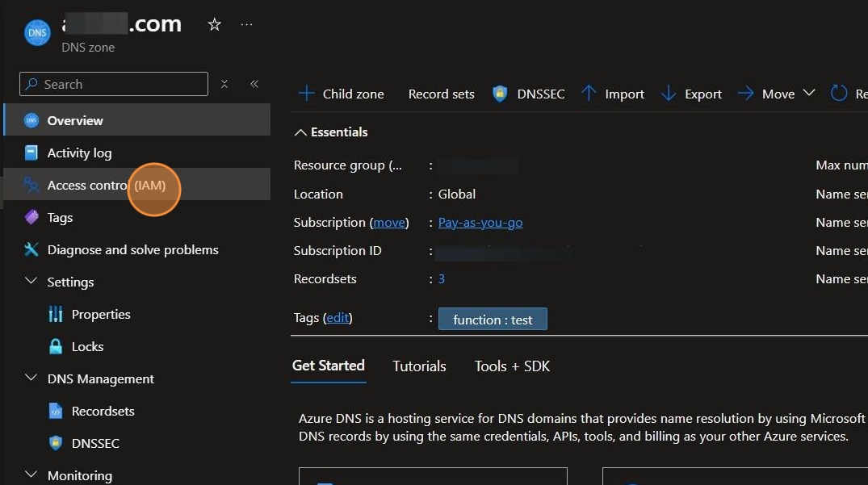The height and width of the screenshot is (485, 868).
Task: Click the DNS zone subtitle text
Action: click(x=88, y=48)
